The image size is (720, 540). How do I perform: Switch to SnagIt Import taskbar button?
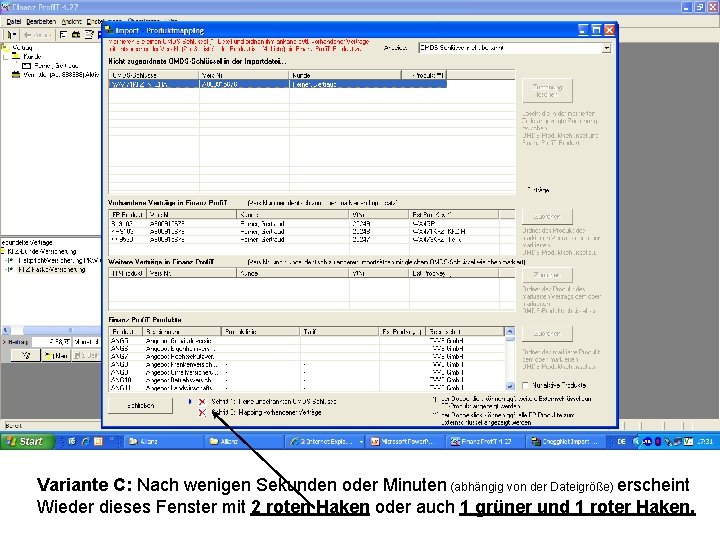(x=566, y=441)
